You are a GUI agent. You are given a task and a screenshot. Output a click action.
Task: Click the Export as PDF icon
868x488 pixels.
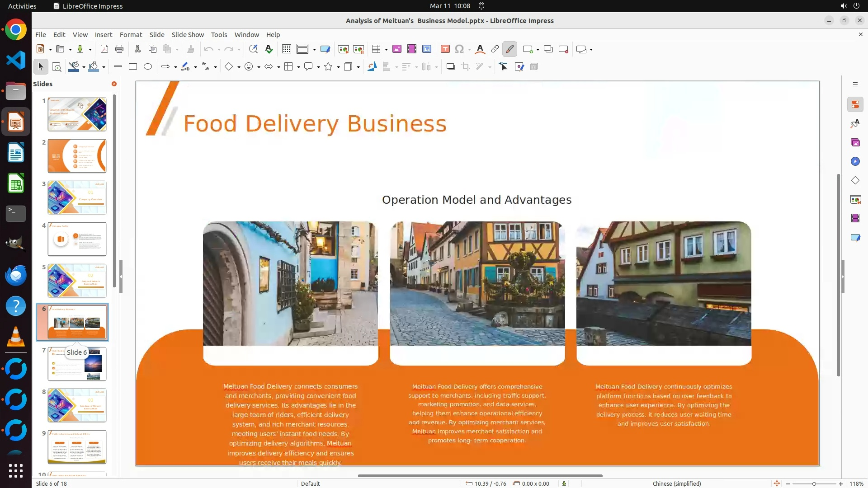click(x=104, y=49)
